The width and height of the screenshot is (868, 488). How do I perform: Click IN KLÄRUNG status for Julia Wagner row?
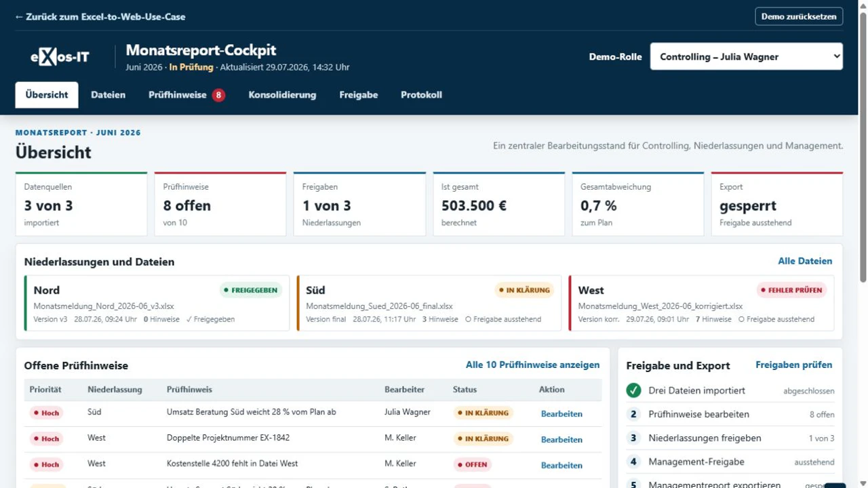[482, 413]
